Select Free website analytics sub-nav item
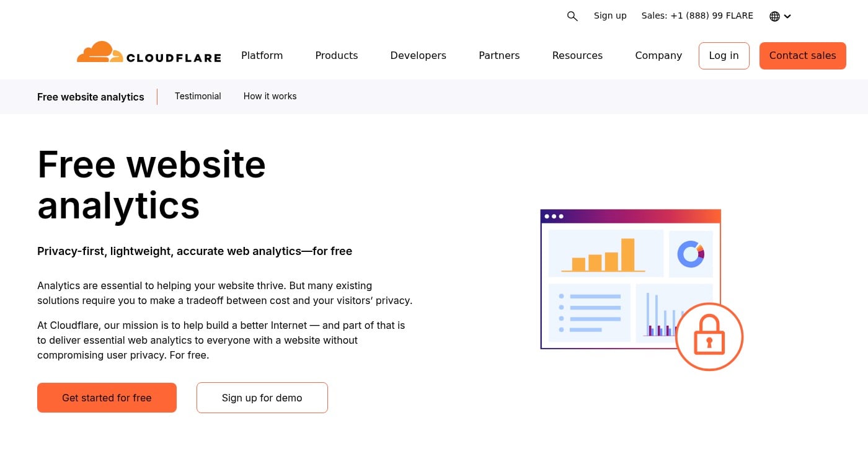The width and height of the screenshot is (868, 456). (91, 97)
